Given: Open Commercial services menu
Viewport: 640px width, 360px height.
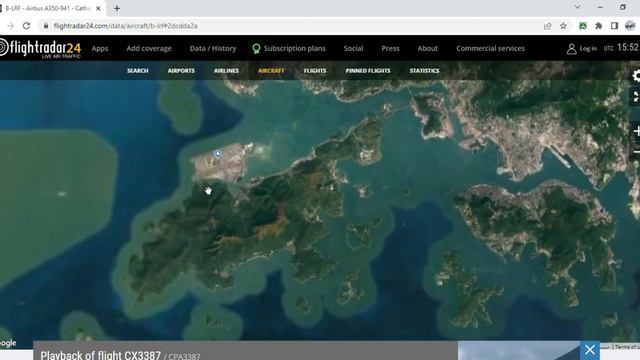Looking at the screenshot, I should [490, 48].
